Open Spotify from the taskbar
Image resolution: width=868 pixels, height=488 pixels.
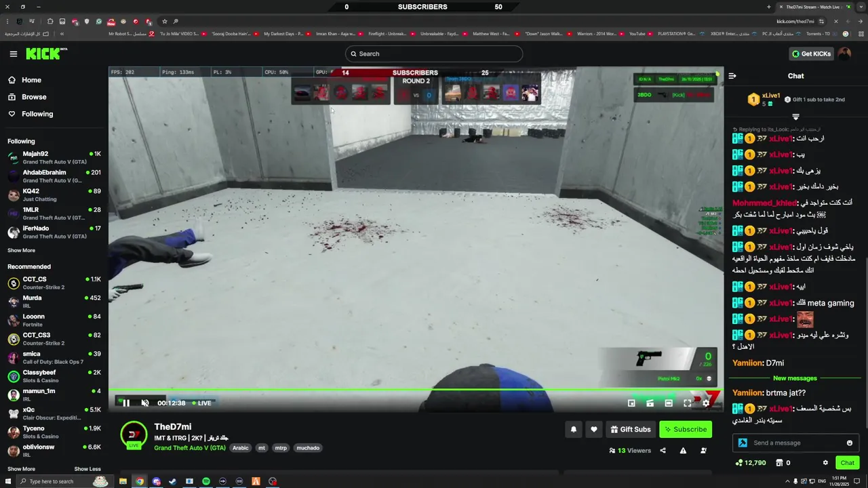(206, 481)
